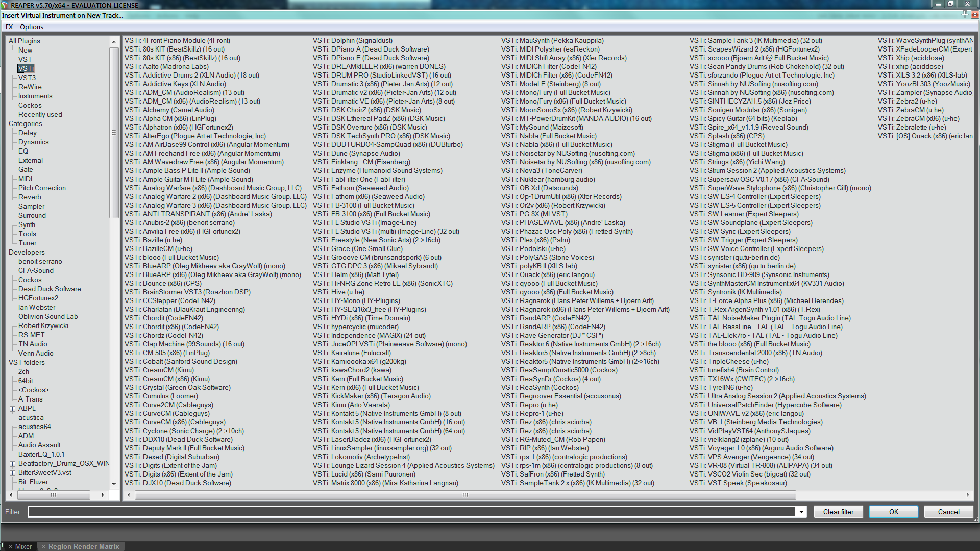Select VSTi: FabFilter One
980x551 pixels.
pos(359,179)
